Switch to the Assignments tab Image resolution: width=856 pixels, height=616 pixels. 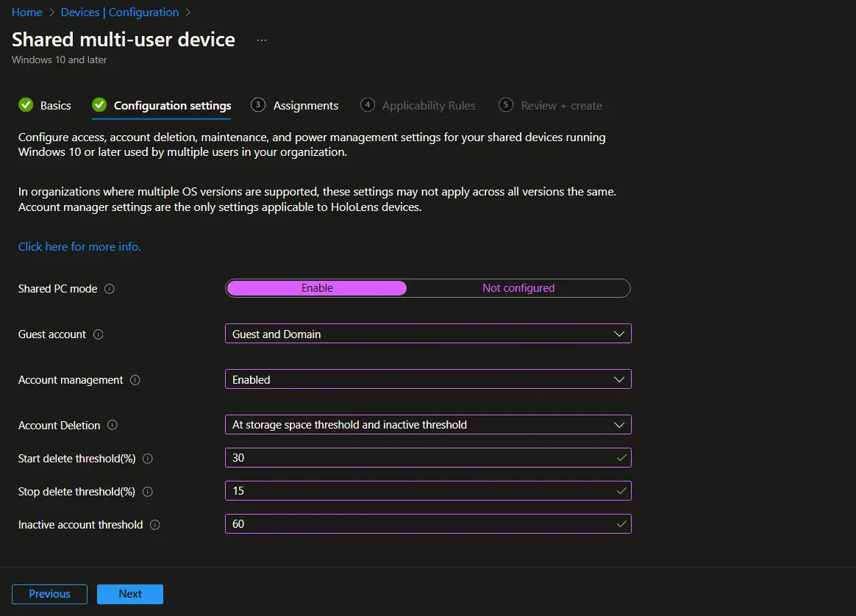(x=304, y=105)
